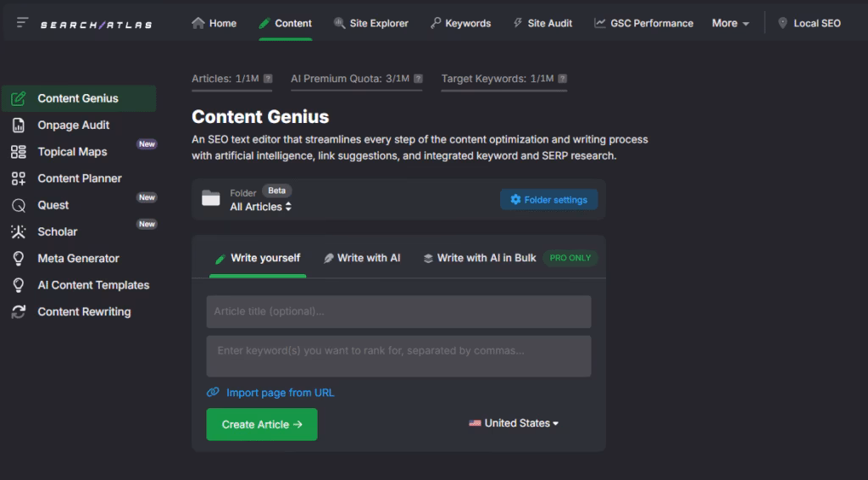Image resolution: width=868 pixels, height=480 pixels.
Task: Click the Content Planner sidebar icon
Action: 19,179
